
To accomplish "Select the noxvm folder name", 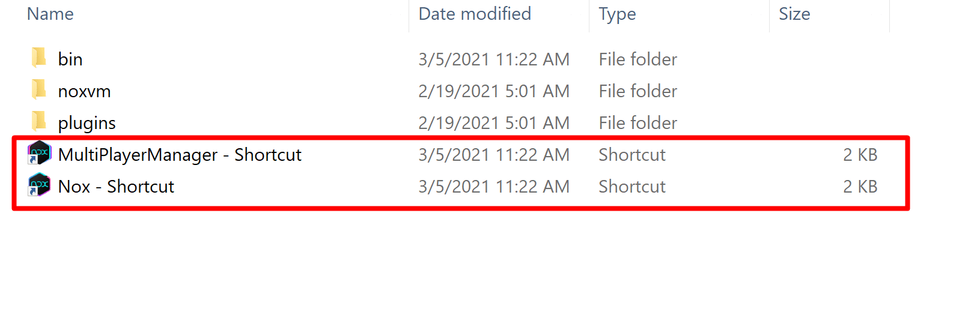I will point(84,91).
